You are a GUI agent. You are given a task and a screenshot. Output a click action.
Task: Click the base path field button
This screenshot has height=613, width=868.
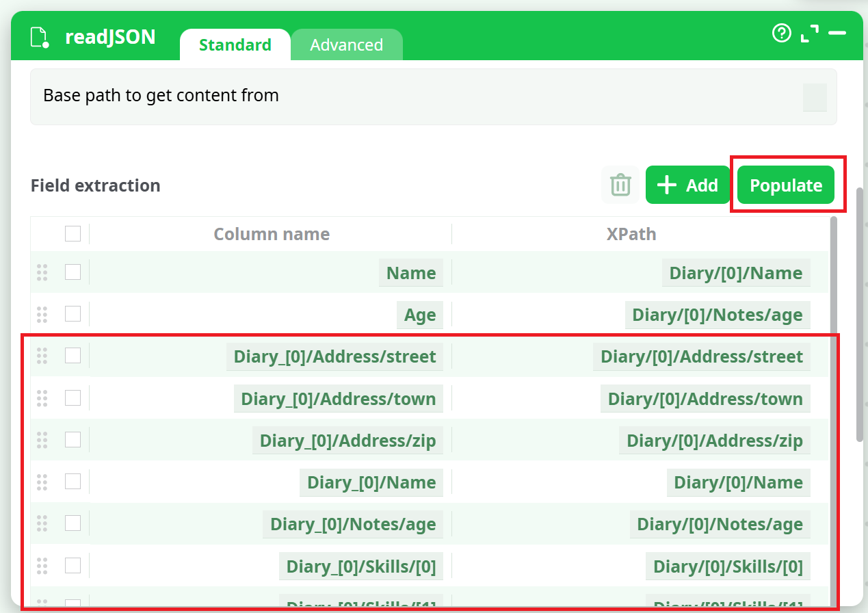[814, 97]
